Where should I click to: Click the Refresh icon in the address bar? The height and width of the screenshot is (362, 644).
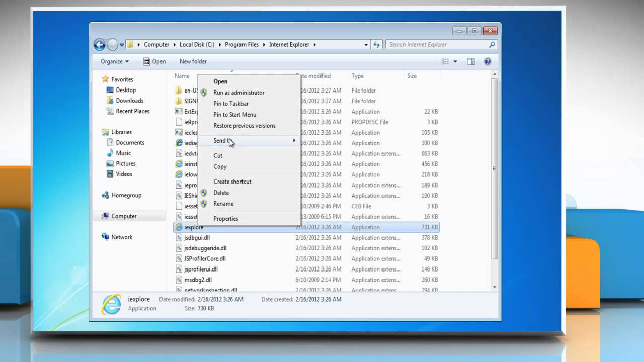coord(377,44)
